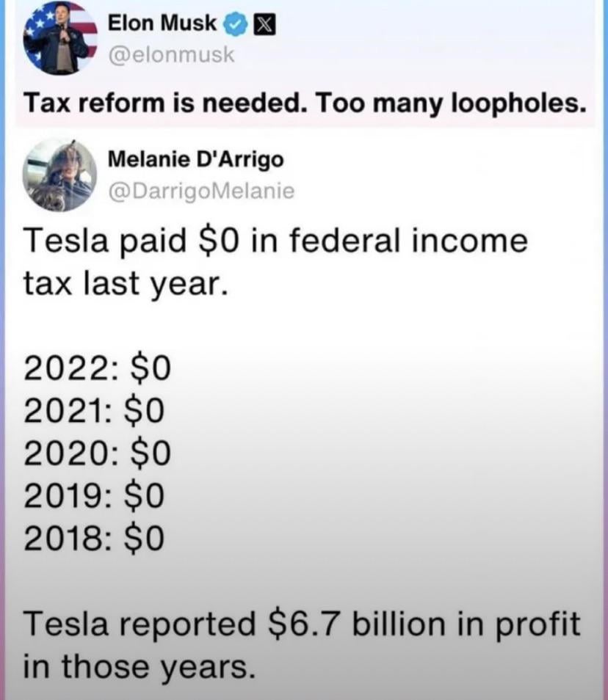Click the blue verified checkmark badge
This screenshot has height=700, width=608.
click(x=234, y=25)
